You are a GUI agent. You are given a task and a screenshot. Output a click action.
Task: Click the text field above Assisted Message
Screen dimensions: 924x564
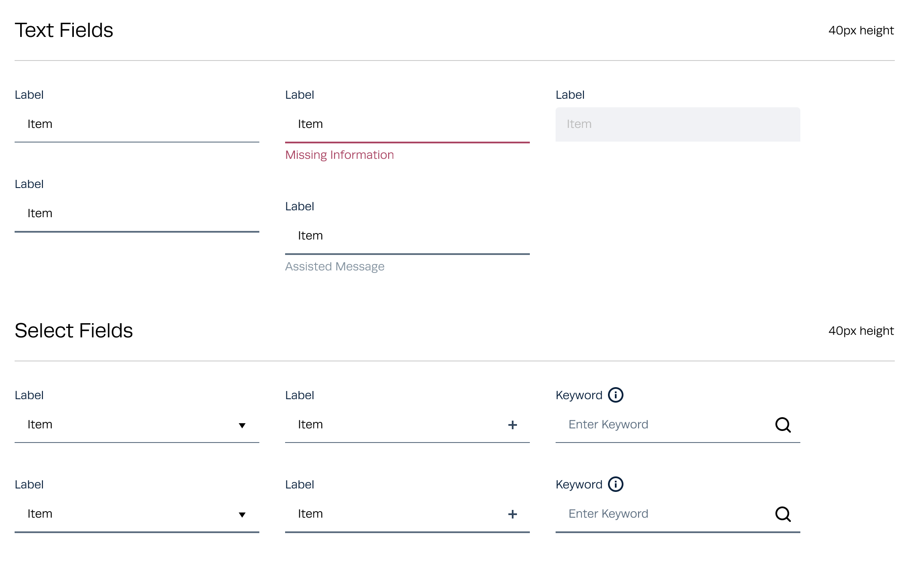pyautogui.click(x=407, y=236)
